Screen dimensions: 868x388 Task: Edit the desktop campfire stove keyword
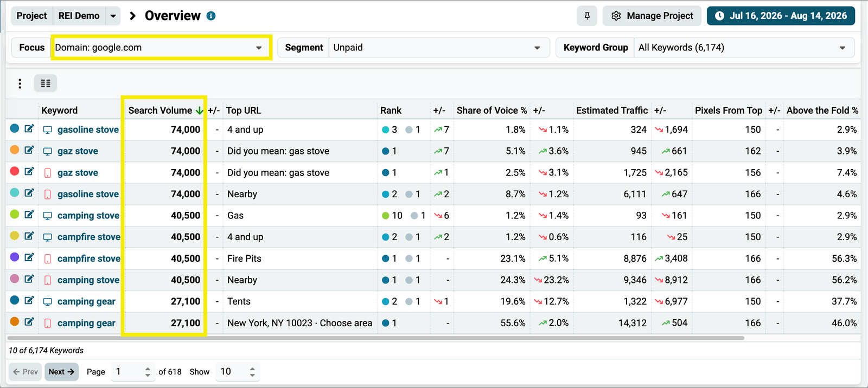point(29,236)
